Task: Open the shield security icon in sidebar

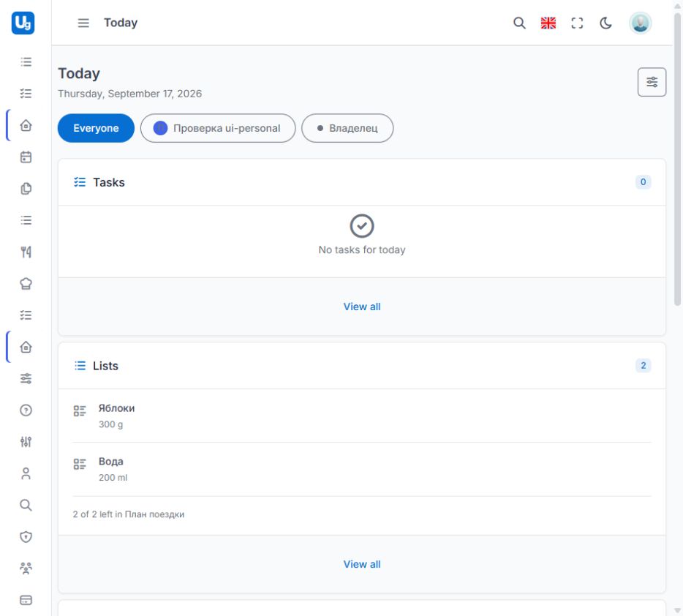Action: coord(26,537)
